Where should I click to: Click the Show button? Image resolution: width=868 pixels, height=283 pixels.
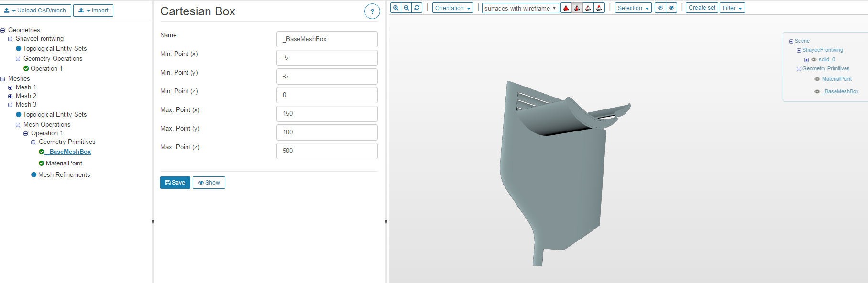pos(209,183)
